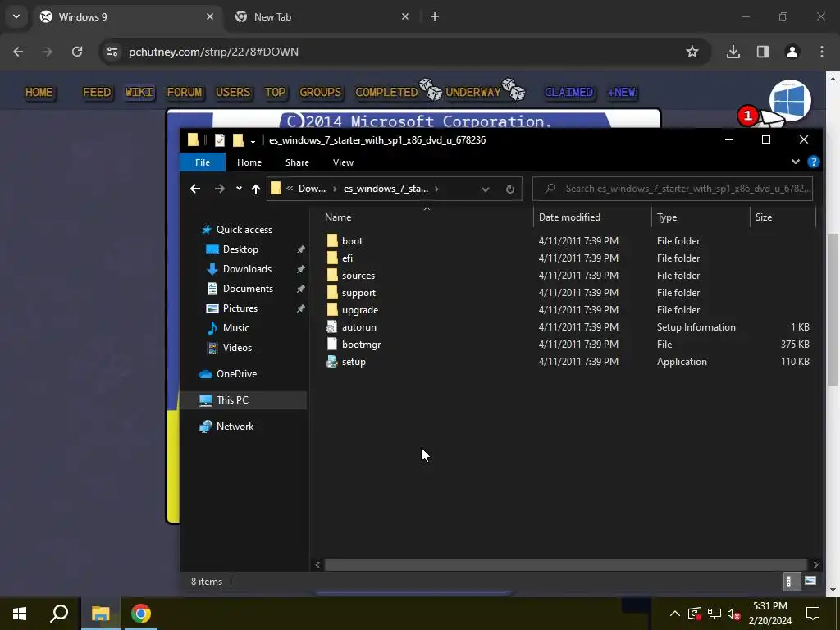The image size is (840, 630).
Task: Switch to the New Tab browser tab
Action: (x=322, y=16)
